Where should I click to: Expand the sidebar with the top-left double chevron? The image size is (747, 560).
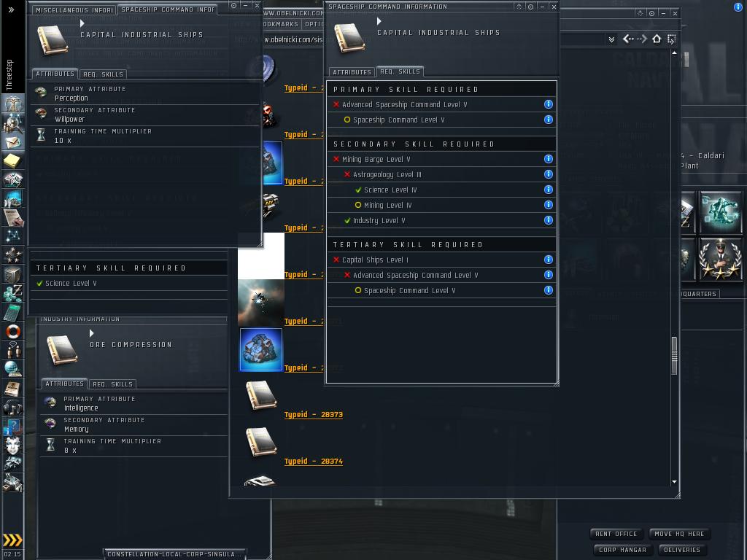(12, 9)
